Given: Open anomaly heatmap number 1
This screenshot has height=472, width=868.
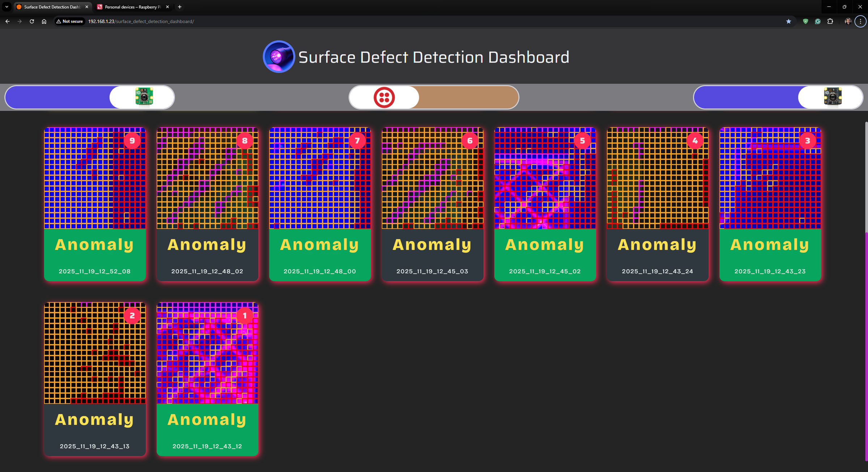Looking at the screenshot, I should click(x=207, y=353).
